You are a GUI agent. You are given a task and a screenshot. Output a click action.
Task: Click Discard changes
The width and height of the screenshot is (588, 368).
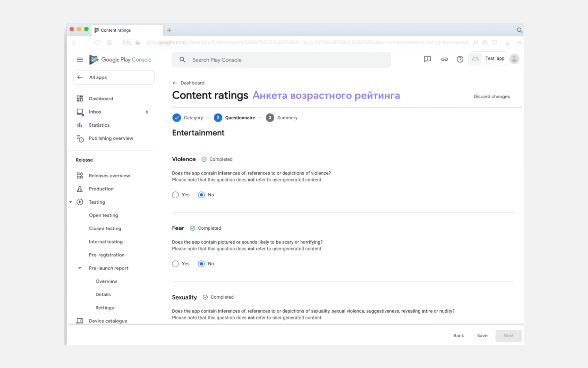point(491,97)
